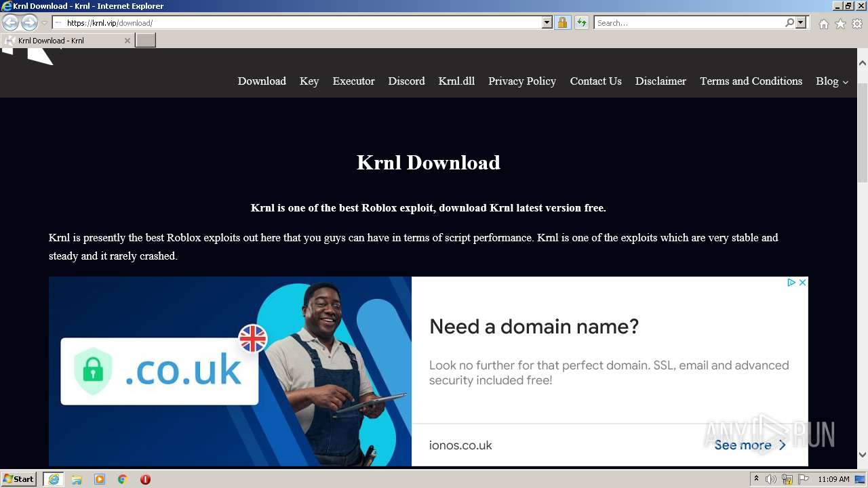Close the Krnl Download tab

click(127, 41)
